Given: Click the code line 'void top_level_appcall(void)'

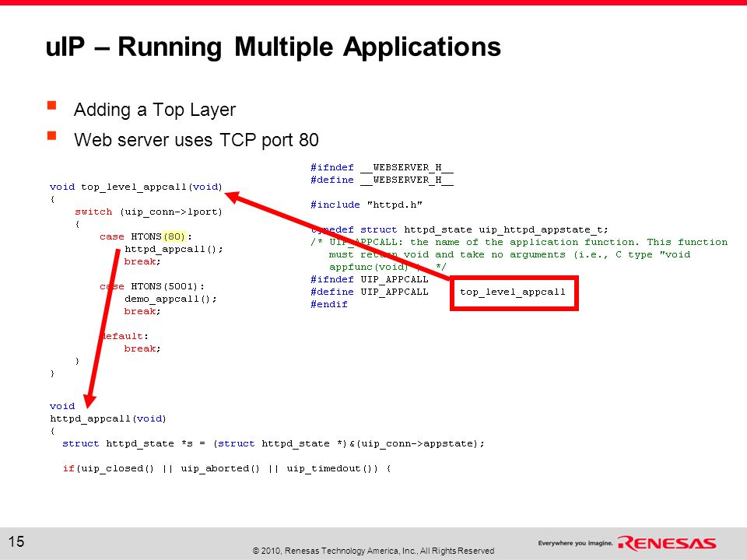Looking at the screenshot, I should pos(135,187).
